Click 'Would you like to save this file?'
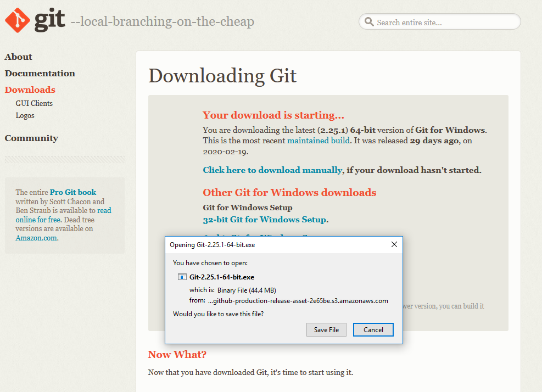The width and height of the screenshot is (542, 392). 218,314
